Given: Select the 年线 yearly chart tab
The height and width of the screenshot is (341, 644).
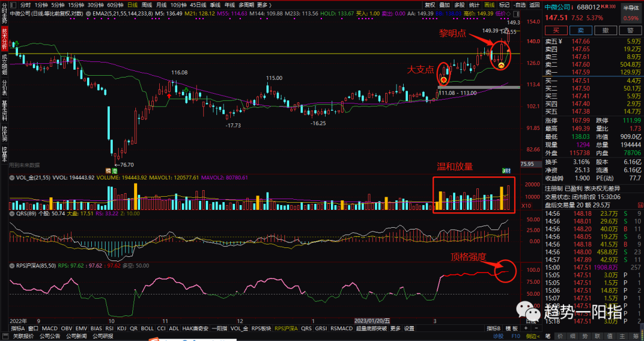Looking at the screenshot, I should 230,5.
